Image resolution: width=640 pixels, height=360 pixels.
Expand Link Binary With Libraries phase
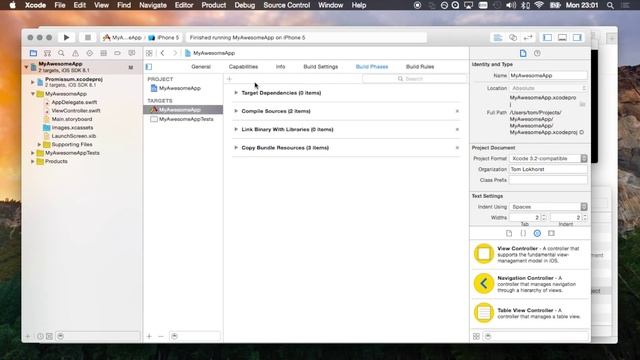coord(236,129)
